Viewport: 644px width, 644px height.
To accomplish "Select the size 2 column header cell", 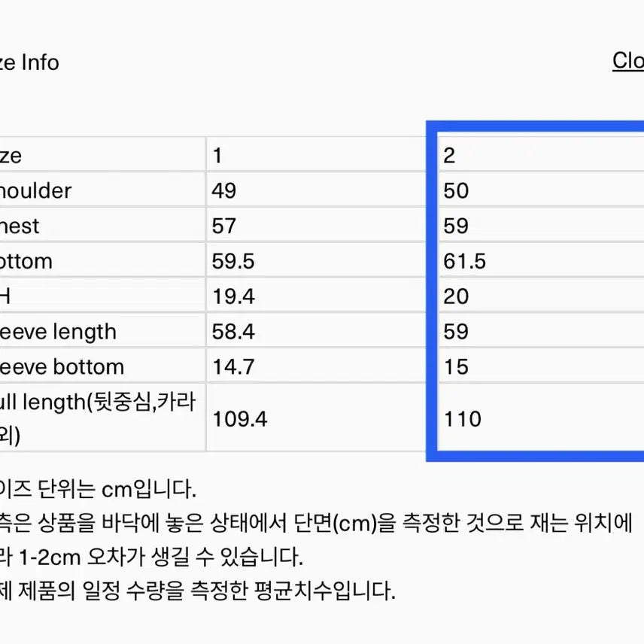I will pyautogui.click(x=449, y=156).
